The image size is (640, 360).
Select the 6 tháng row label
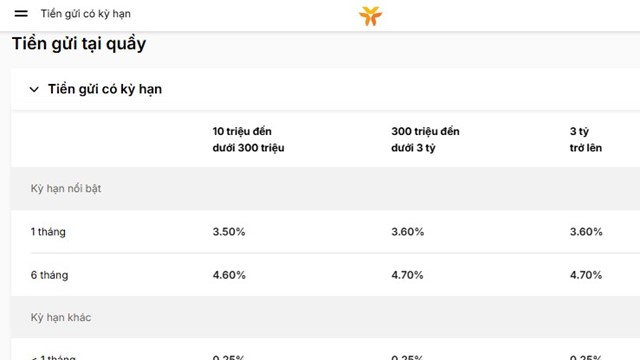pyautogui.click(x=49, y=275)
